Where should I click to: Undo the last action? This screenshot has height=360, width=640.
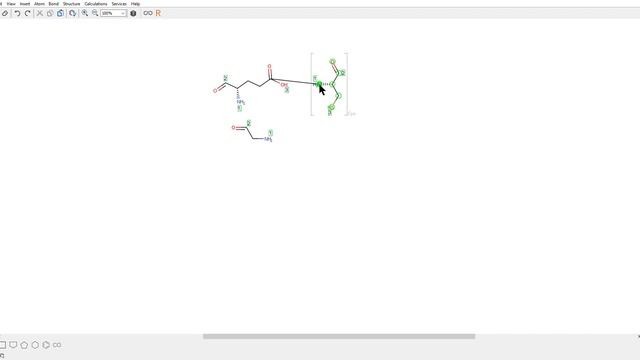tap(17, 13)
